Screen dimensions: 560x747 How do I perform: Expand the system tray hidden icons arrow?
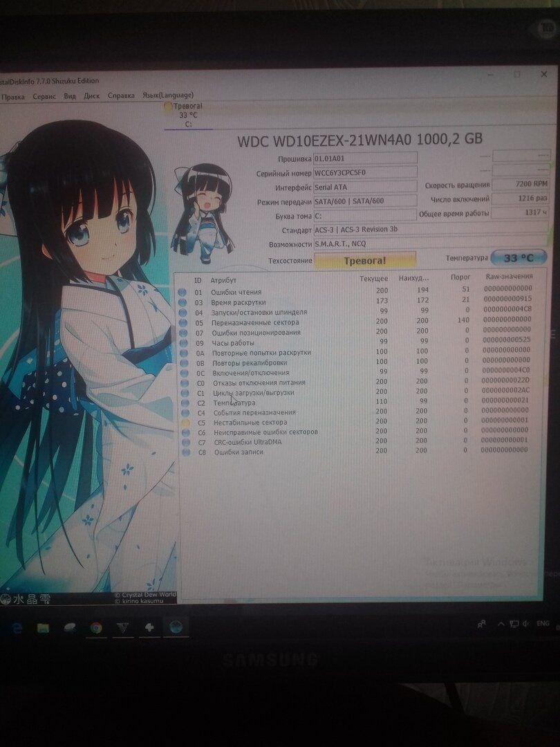[x=501, y=624]
